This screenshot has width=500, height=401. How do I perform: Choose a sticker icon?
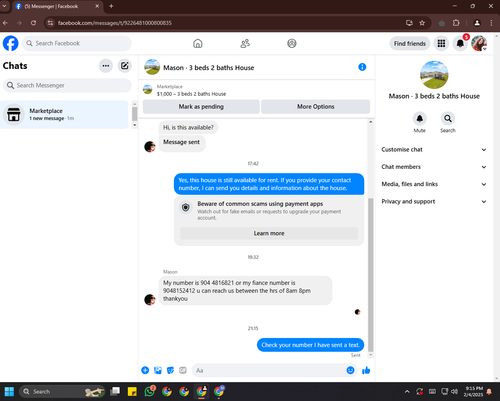tap(170, 370)
